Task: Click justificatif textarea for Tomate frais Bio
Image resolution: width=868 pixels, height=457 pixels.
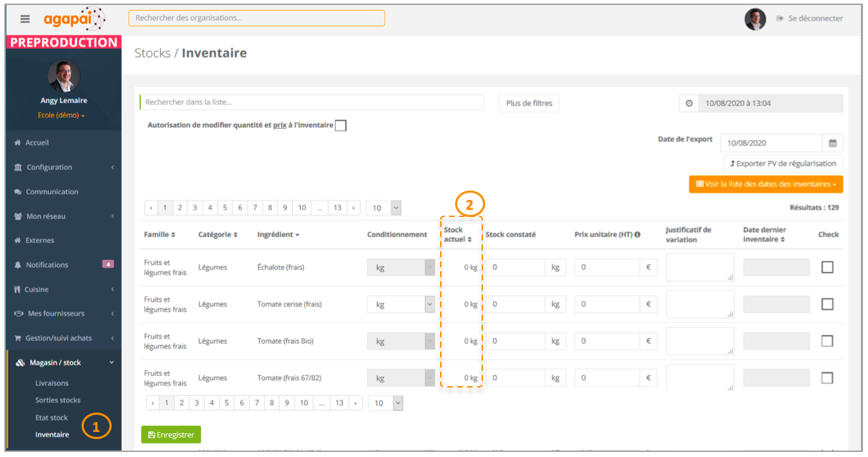Action: point(700,341)
